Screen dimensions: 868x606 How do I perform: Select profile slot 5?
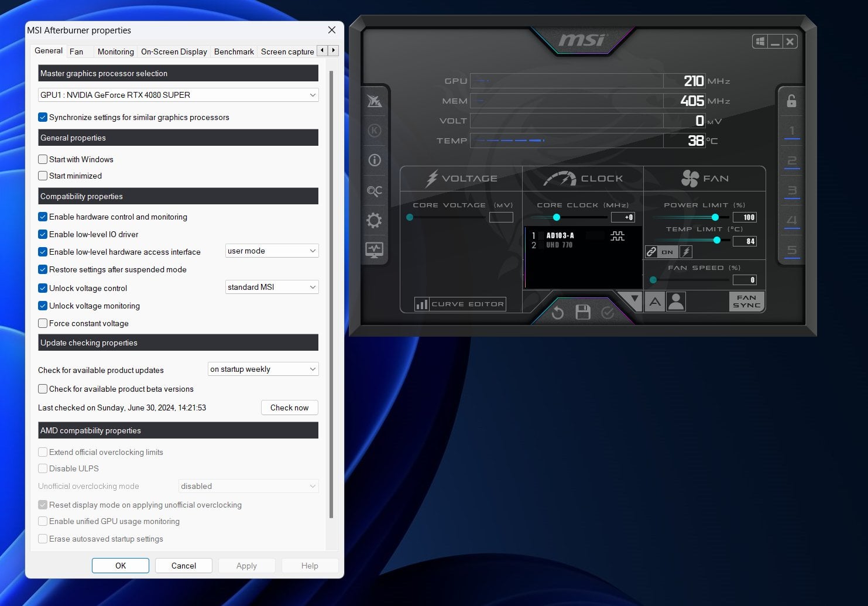click(x=792, y=251)
